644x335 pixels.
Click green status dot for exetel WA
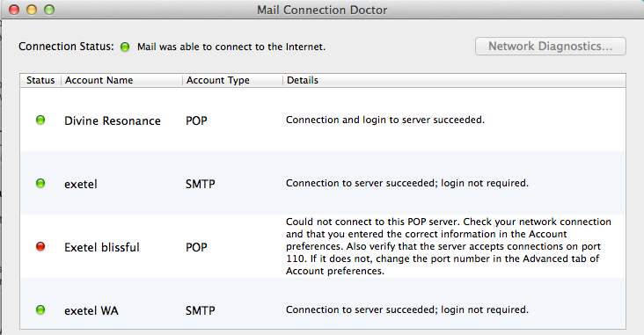click(x=40, y=310)
